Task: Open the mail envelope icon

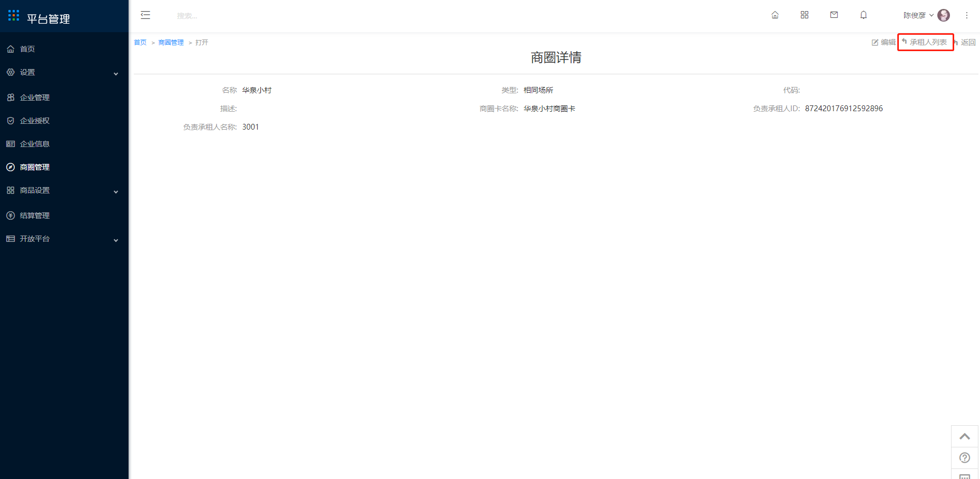Action: tap(834, 15)
